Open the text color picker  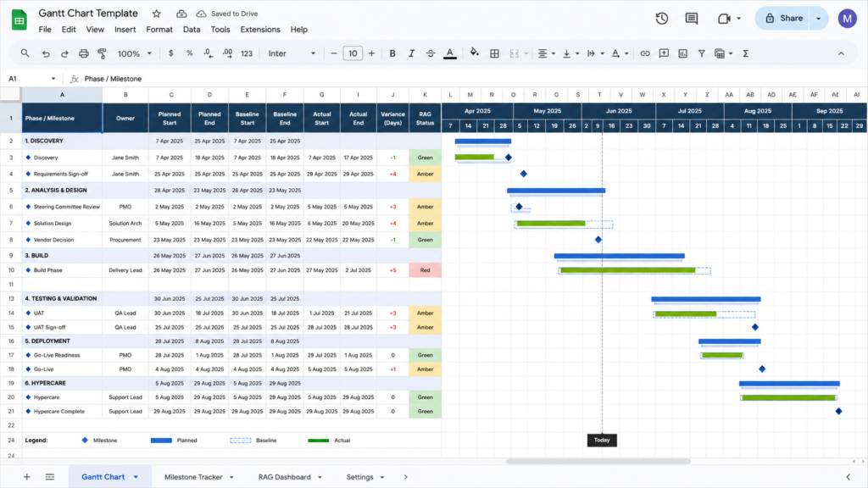[x=450, y=53]
